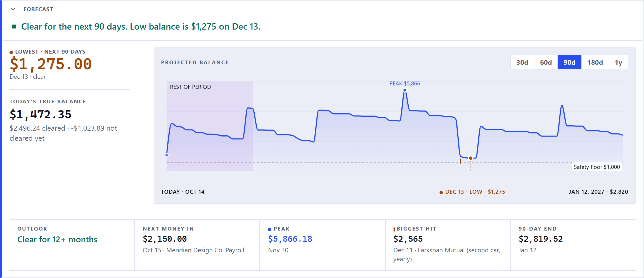Image resolution: width=644 pixels, height=278 pixels.
Task: Click the Dec 13 low-point marker
Action: coord(471,158)
